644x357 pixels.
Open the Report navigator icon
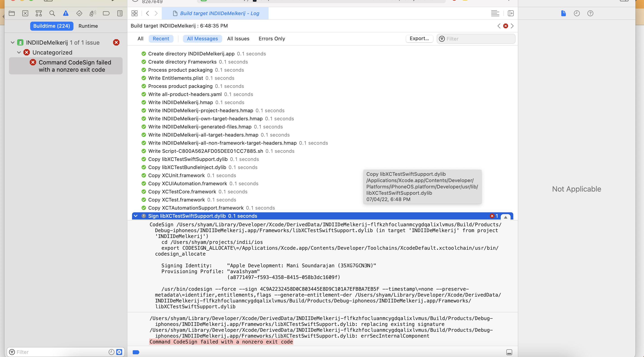(x=120, y=13)
